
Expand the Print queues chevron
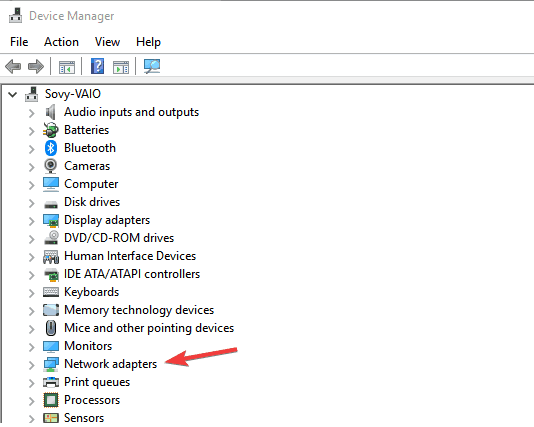coord(31,383)
